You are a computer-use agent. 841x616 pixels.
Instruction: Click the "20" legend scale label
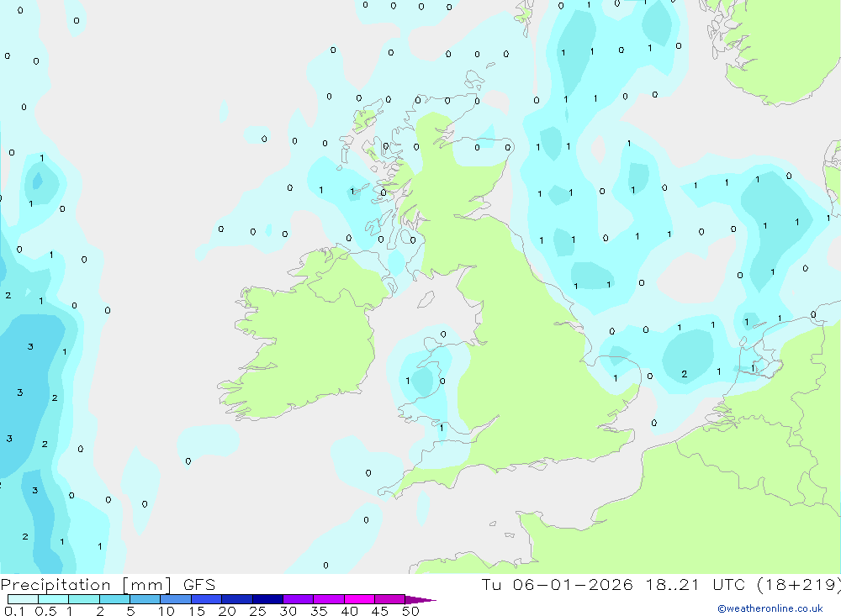click(227, 611)
